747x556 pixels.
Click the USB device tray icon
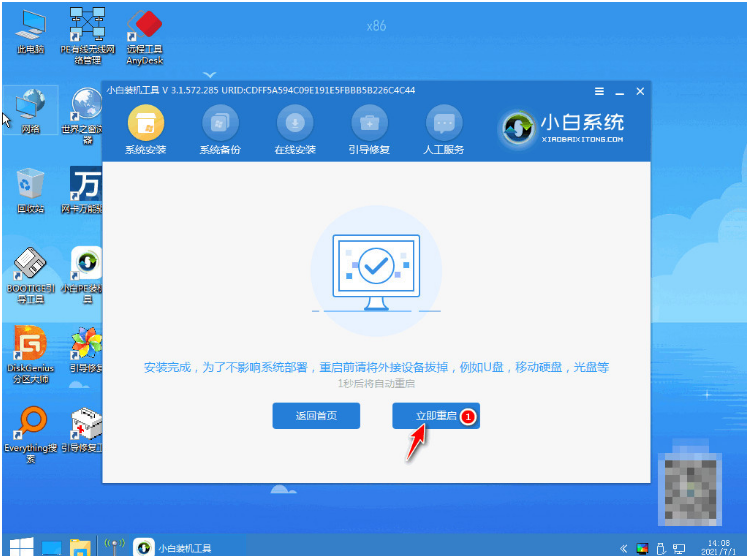(x=661, y=548)
